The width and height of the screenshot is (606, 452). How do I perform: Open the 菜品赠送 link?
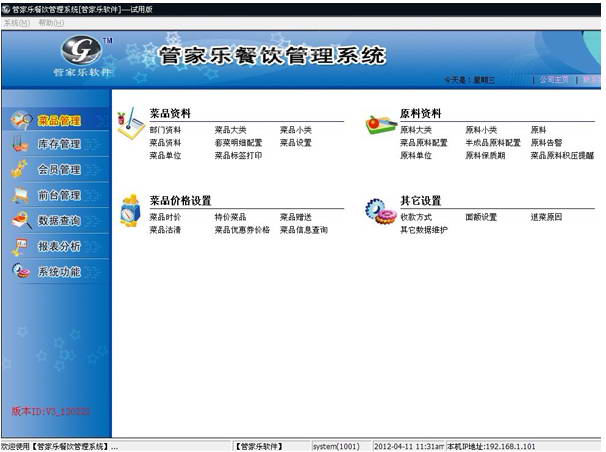coord(296,217)
